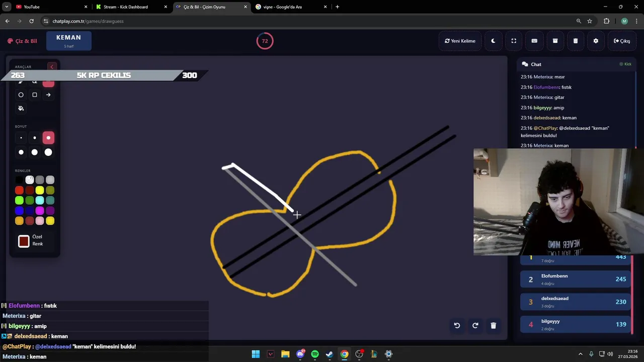Click the Çiz & Bil logo
The height and width of the screenshot is (362, 644).
(22, 41)
